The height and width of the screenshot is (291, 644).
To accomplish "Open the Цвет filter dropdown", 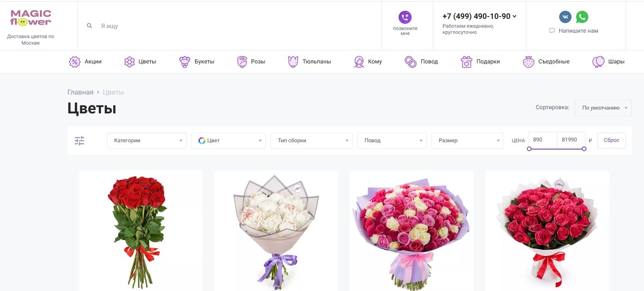I will [x=229, y=141].
